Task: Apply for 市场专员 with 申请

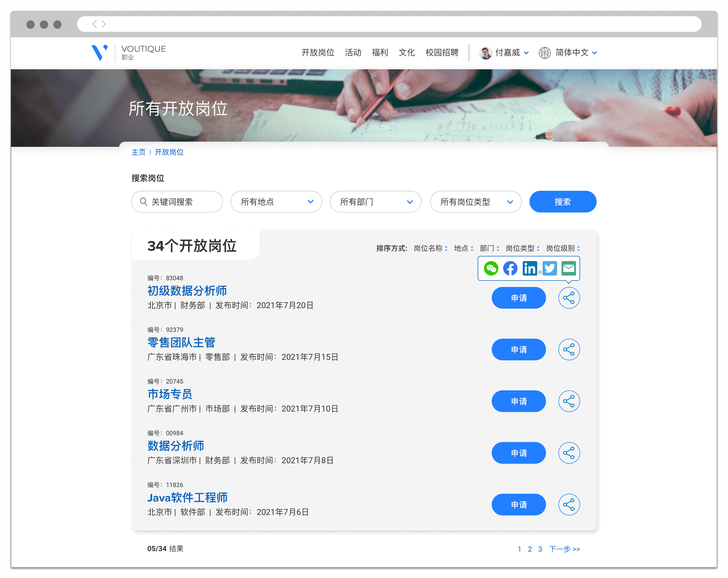Action: point(519,401)
